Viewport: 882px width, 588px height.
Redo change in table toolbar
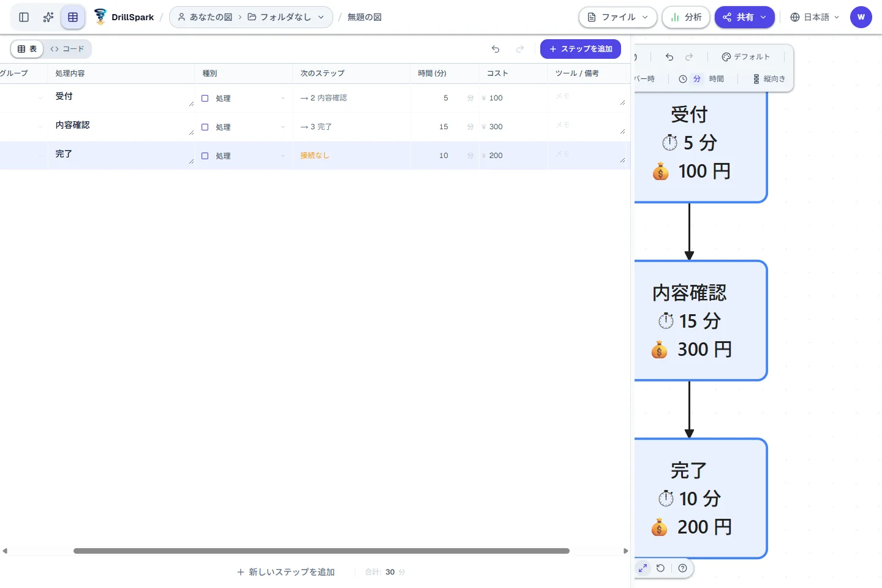520,49
